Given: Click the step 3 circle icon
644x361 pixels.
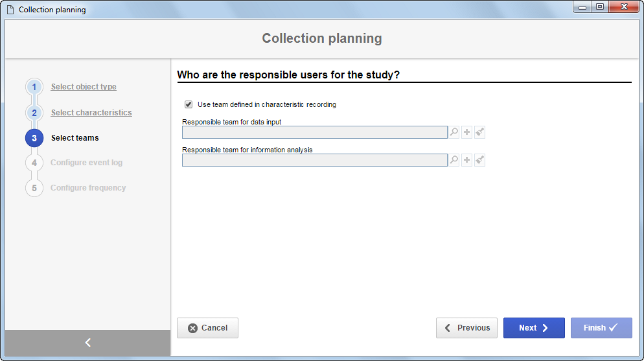Looking at the screenshot, I should (x=34, y=138).
